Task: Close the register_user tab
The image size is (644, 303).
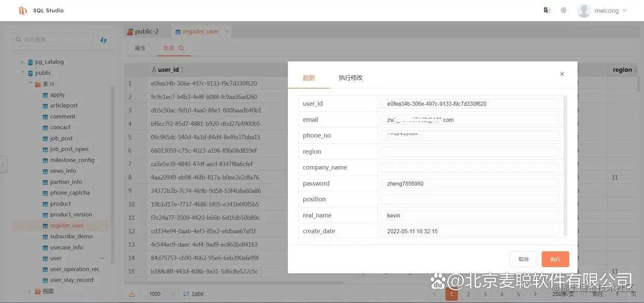Action: point(227,32)
